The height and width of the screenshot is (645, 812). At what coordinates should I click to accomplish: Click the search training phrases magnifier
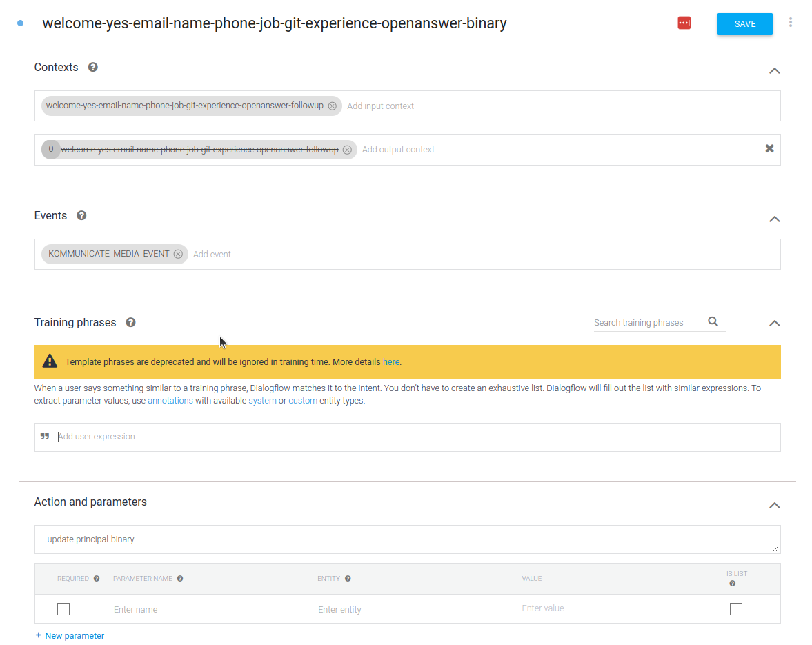point(713,322)
